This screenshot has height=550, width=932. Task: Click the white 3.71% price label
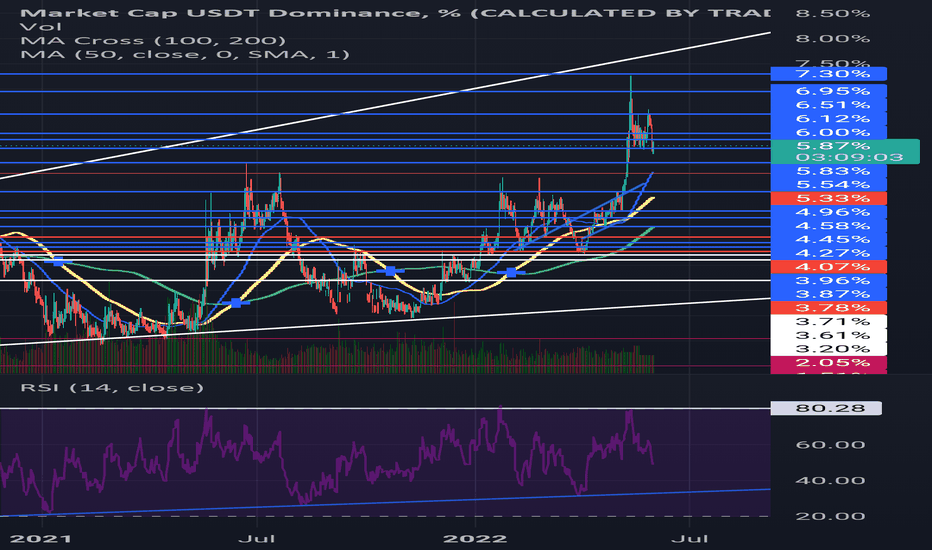coord(829,321)
